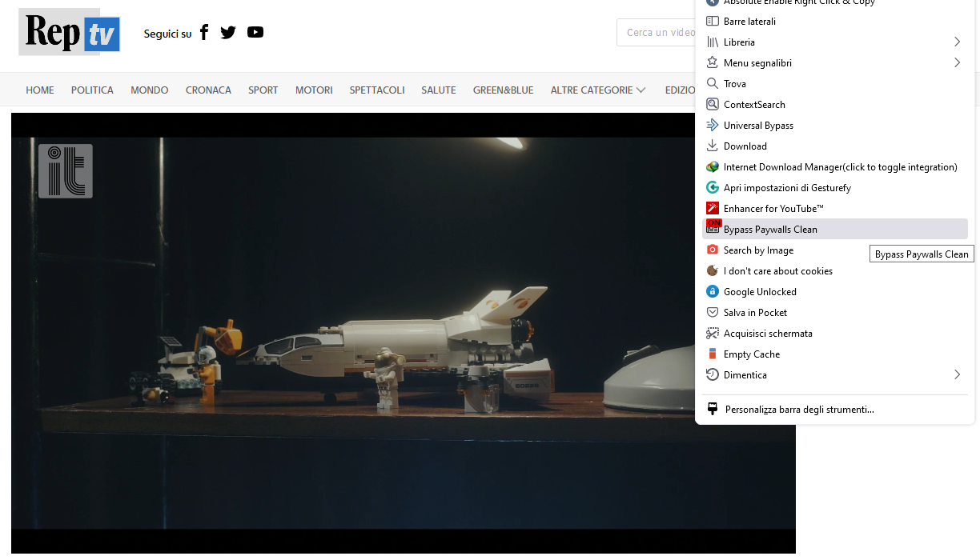Open the Rep TV logo homepage
The height and width of the screenshot is (560, 980).
70,32
